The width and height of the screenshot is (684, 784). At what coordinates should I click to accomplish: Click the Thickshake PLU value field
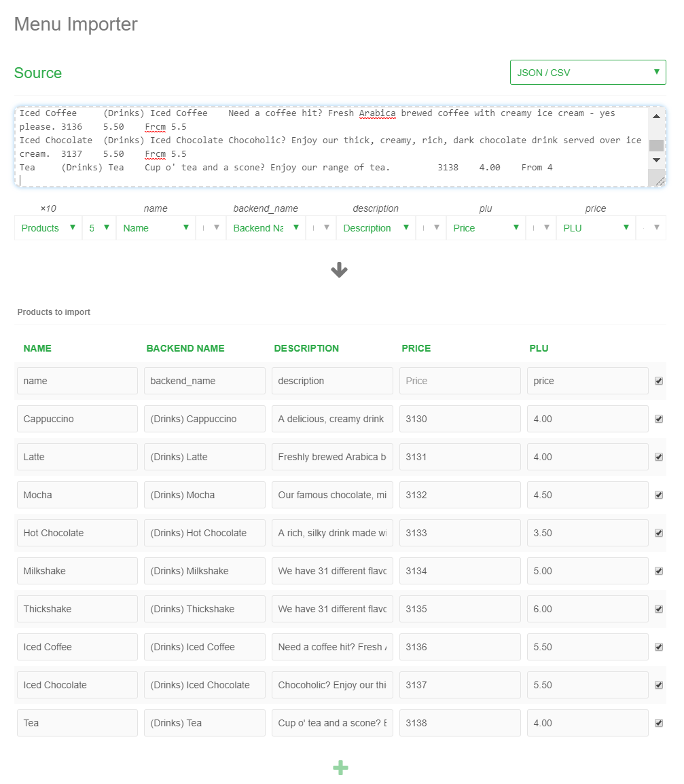(588, 609)
